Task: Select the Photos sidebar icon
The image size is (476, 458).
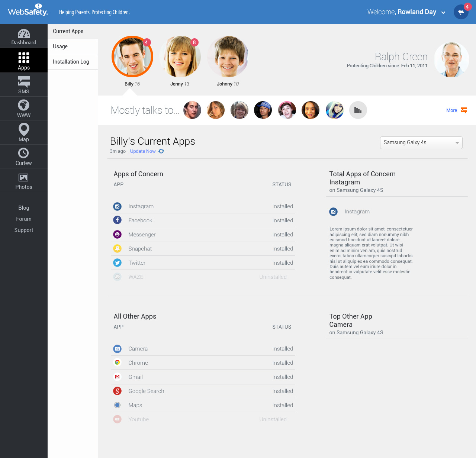Action: tap(23, 178)
